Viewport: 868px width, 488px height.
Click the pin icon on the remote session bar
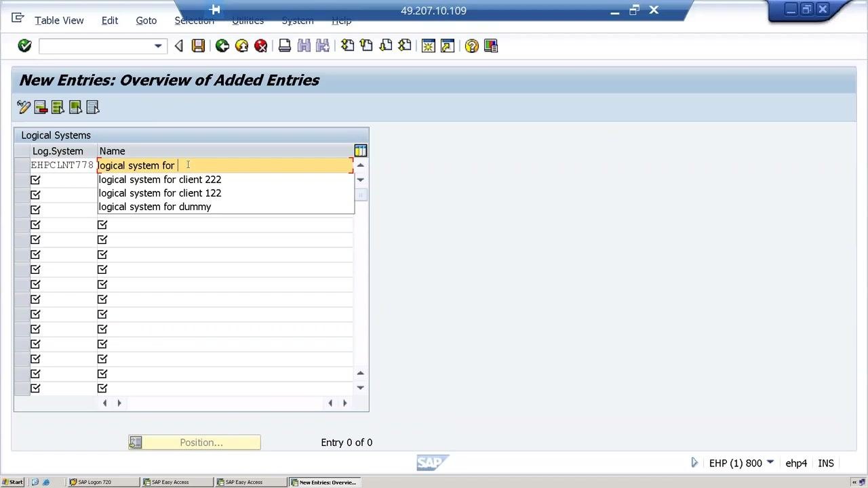point(215,9)
